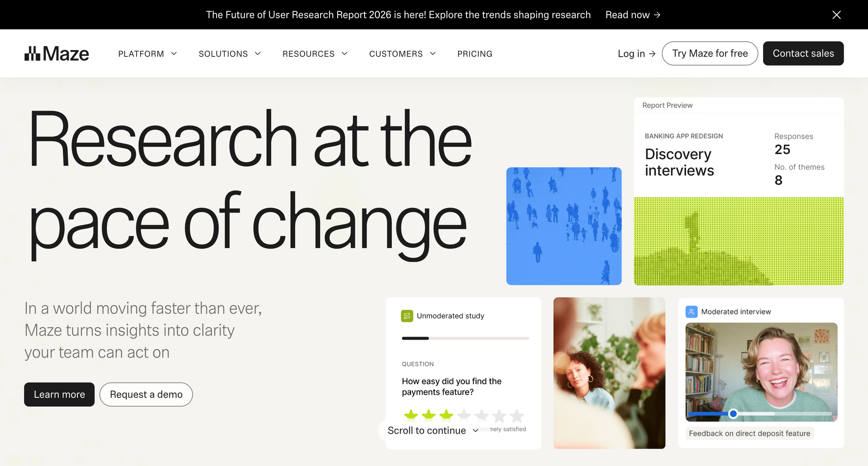Image resolution: width=868 pixels, height=466 pixels.
Task: Expand the Customers menu chevron
Action: (x=433, y=54)
